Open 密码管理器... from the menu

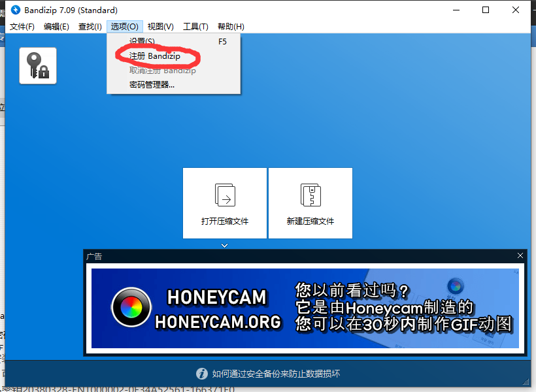coord(174,85)
